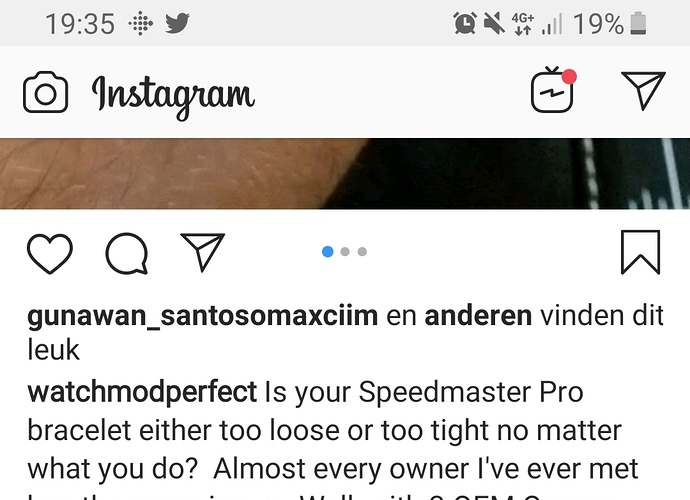This screenshot has height=500, width=690.
Task: Open comments with the speech bubble icon
Action: (x=127, y=254)
